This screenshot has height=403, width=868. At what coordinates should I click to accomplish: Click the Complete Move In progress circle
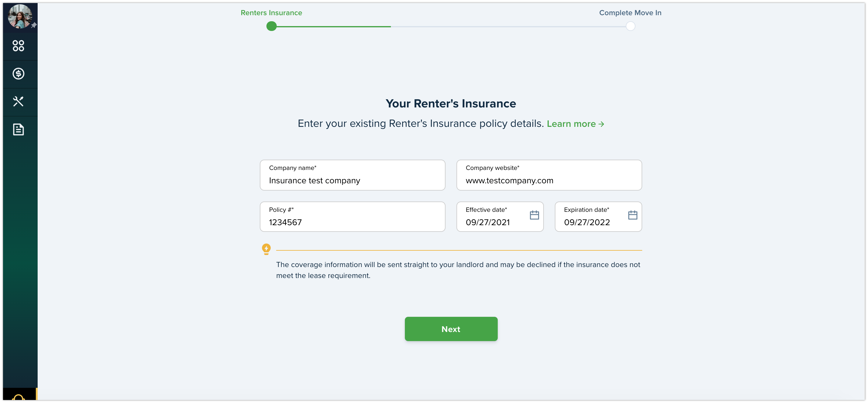pyautogui.click(x=630, y=26)
